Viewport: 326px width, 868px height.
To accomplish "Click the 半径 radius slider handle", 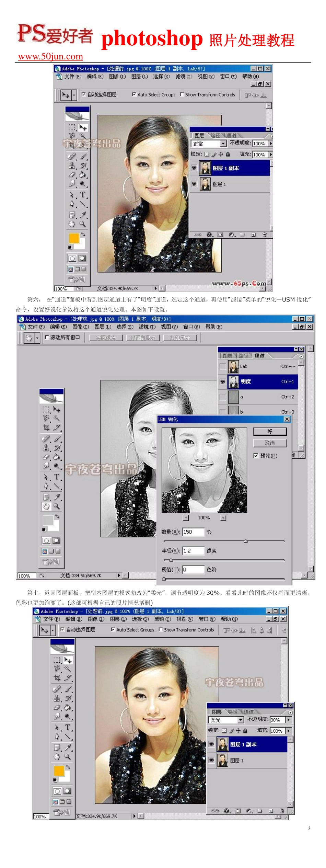I will (171, 560).
